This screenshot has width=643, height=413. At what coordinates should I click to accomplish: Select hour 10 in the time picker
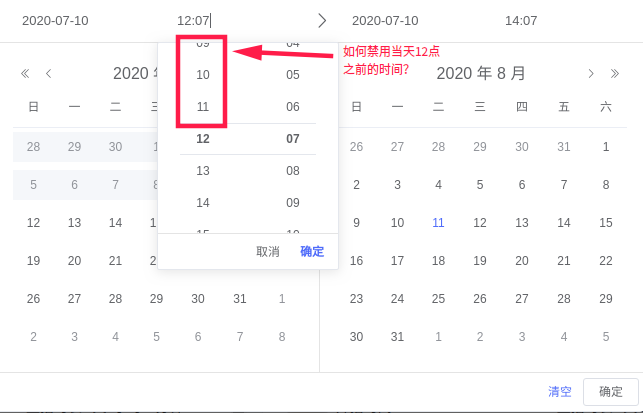(x=203, y=75)
